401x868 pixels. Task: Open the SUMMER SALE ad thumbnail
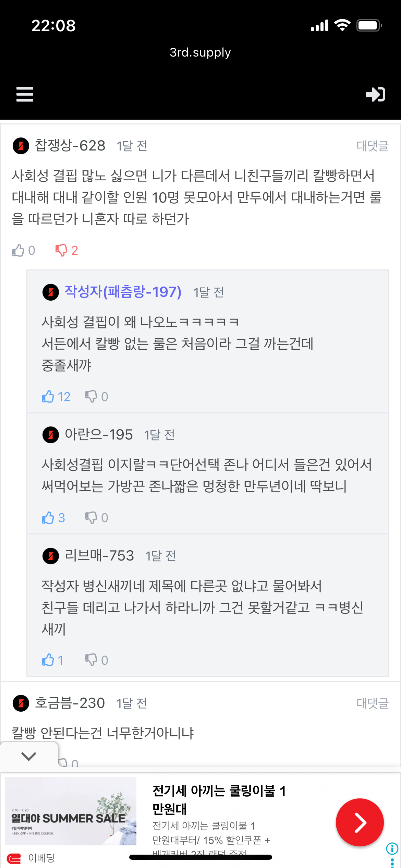[x=71, y=811]
